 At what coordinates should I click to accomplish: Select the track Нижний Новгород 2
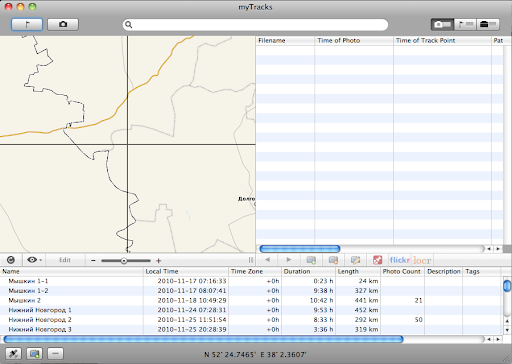point(40,320)
